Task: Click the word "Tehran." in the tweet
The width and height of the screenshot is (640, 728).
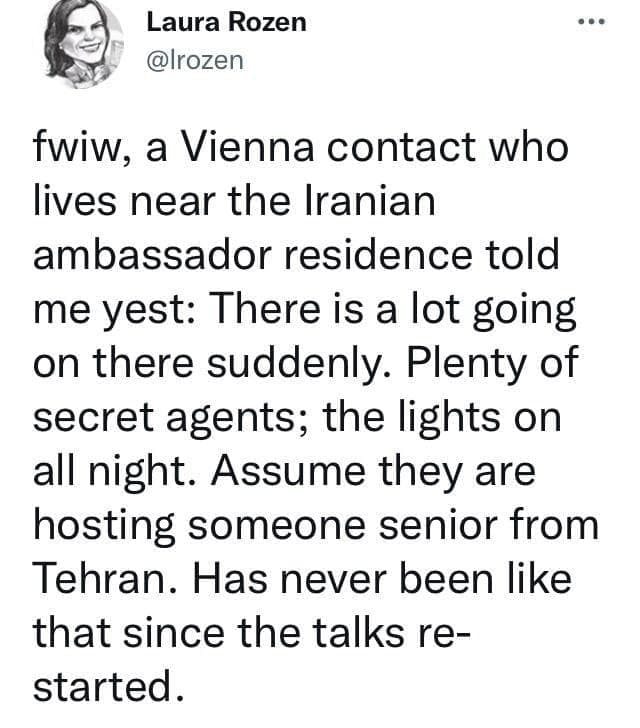Action: pos(98,581)
